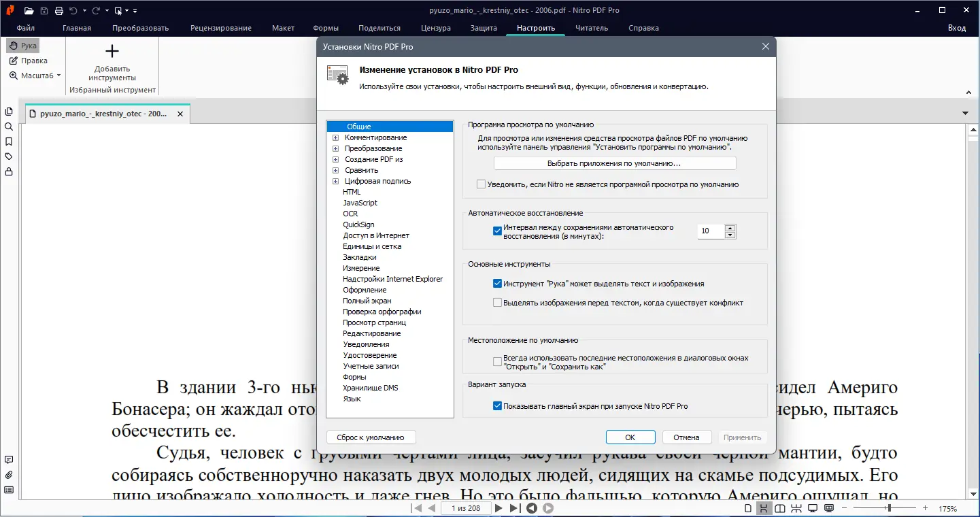Open the Bookmarks panel in left sidebar
This screenshot has width=980, height=517.
coord(9,141)
